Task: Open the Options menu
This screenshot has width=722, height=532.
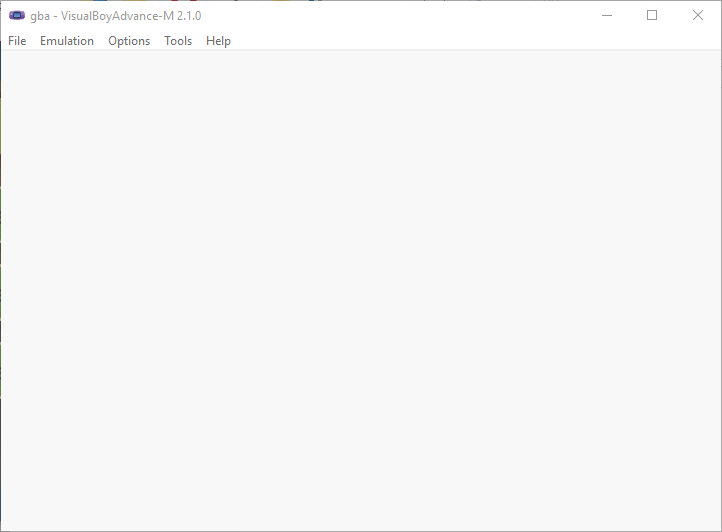Action: click(x=129, y=41)
